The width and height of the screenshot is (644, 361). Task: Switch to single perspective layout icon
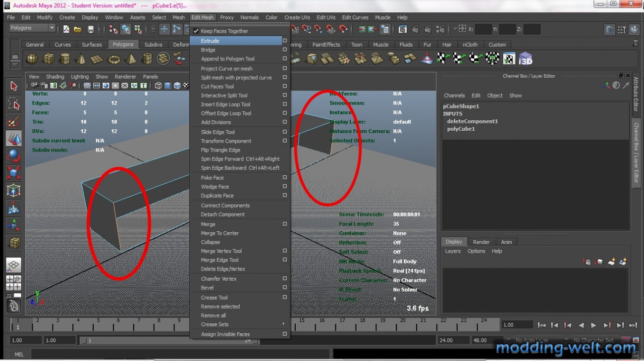[14, 265]
